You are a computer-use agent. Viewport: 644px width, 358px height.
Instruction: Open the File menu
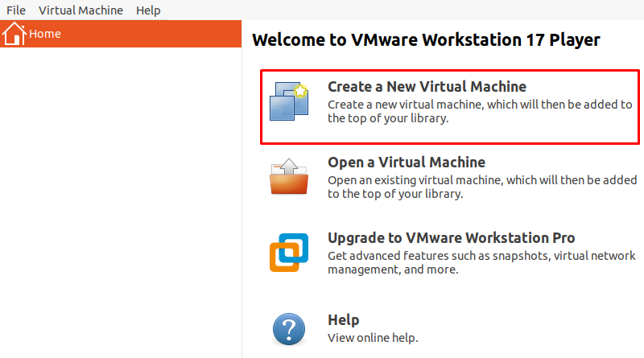pos(16,10)
